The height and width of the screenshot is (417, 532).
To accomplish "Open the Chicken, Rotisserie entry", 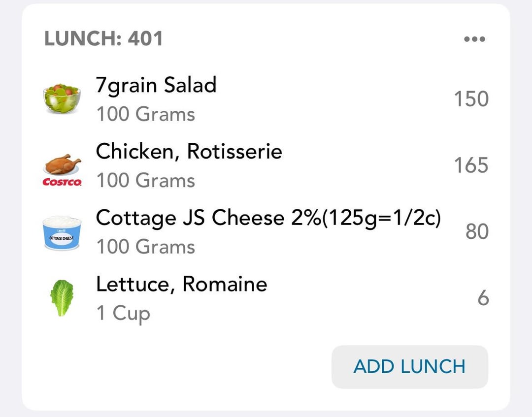I will pyautogui.click(x=266, y=165).
